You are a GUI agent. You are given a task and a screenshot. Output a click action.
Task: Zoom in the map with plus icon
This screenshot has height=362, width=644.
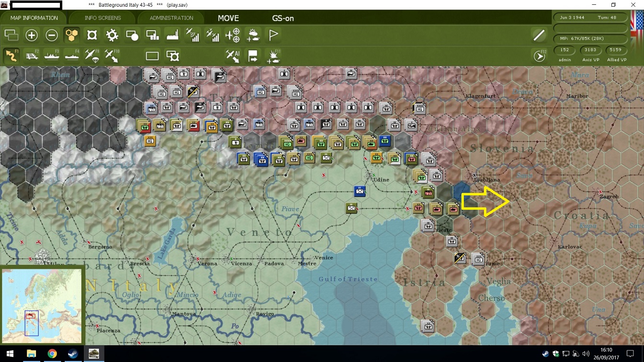click(32, 35)
